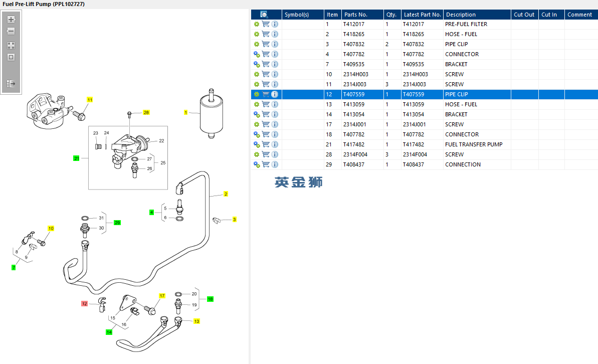598x364 pixels.
Task: Select green callout 4 in diagram
Action: pos(151,213)
